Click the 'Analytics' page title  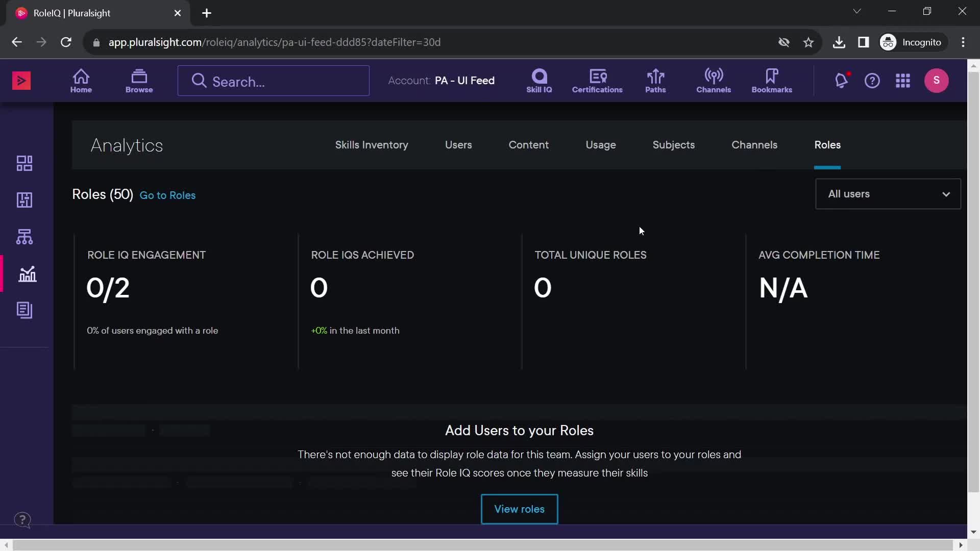pos(127,146)
